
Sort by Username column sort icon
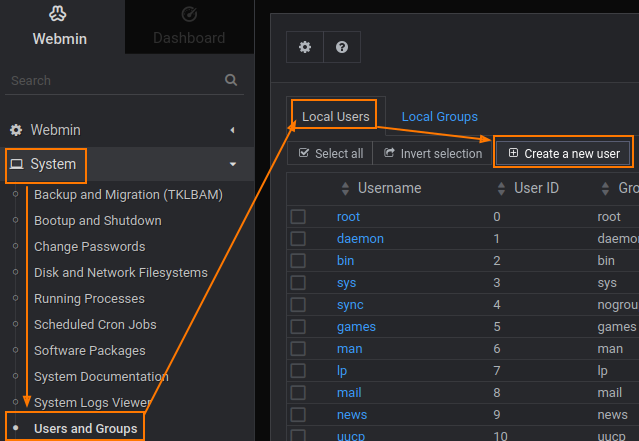tap(346, 188)
